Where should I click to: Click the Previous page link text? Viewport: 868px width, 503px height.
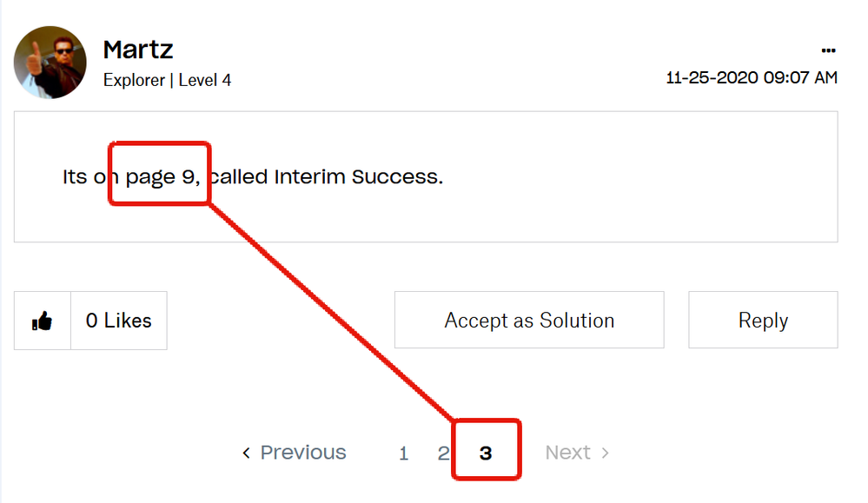pyautogui.click(x=303, y=453)
